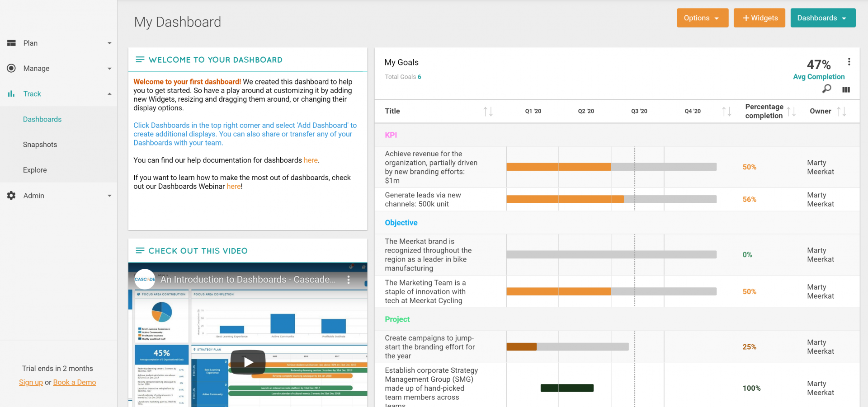Expand the Plan menu chevron
The width and height of the screenshot is (868, 407).
(x=109, y=43)
